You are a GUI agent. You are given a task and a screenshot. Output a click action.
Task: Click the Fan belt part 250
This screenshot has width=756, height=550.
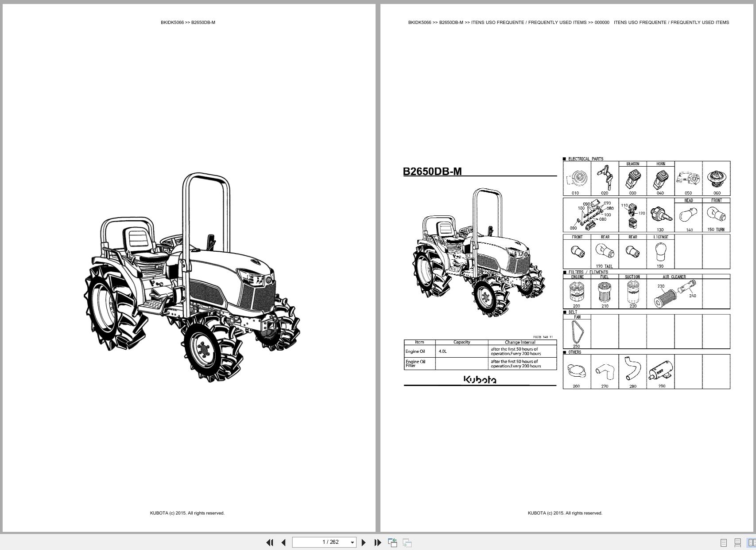[577, 332]
